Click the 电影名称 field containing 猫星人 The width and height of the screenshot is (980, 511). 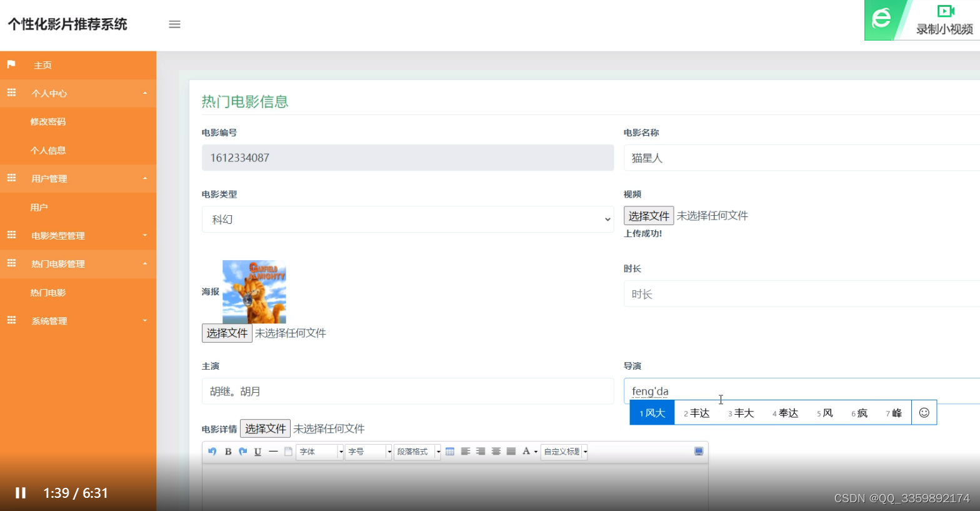[802, 158]
